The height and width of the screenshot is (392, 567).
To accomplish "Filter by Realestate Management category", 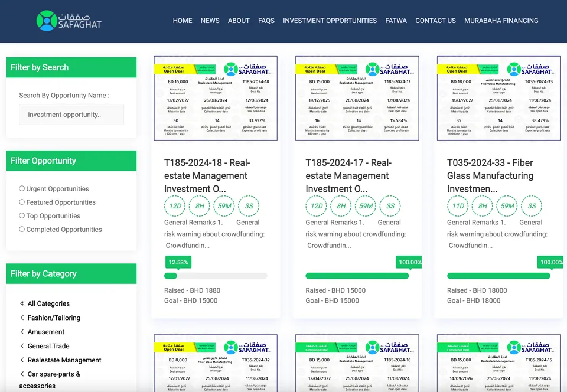I will click(x=64, y=360).
